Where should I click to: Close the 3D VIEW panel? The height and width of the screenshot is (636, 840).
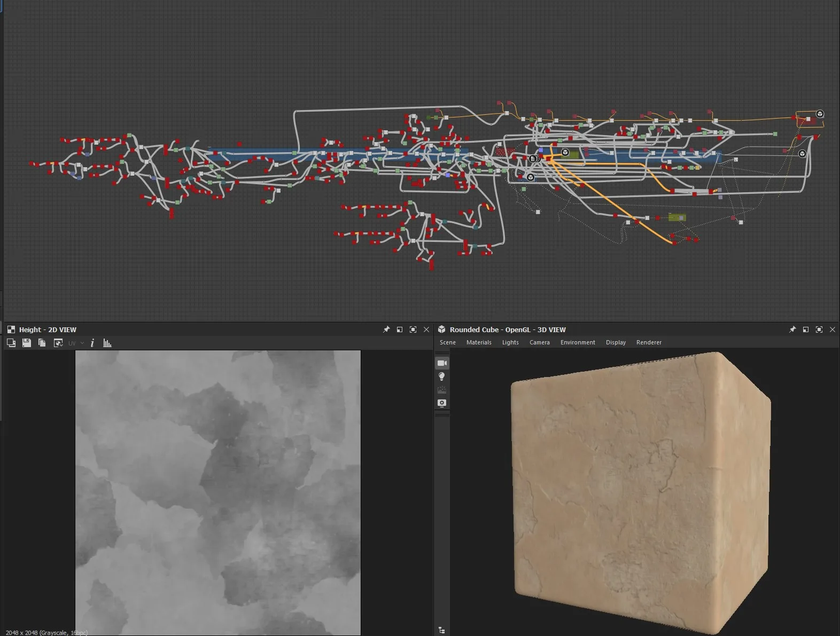[833, 329]
